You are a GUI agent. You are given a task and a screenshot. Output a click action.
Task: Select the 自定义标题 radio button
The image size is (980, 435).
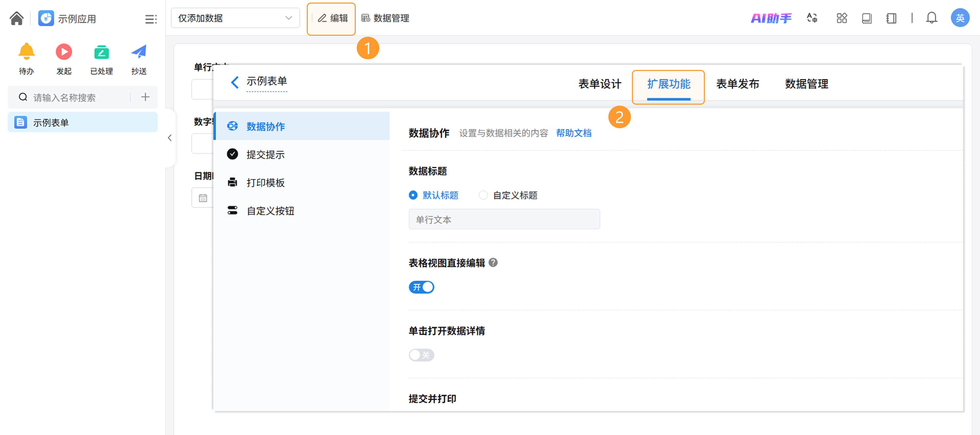tap(483, 195)
